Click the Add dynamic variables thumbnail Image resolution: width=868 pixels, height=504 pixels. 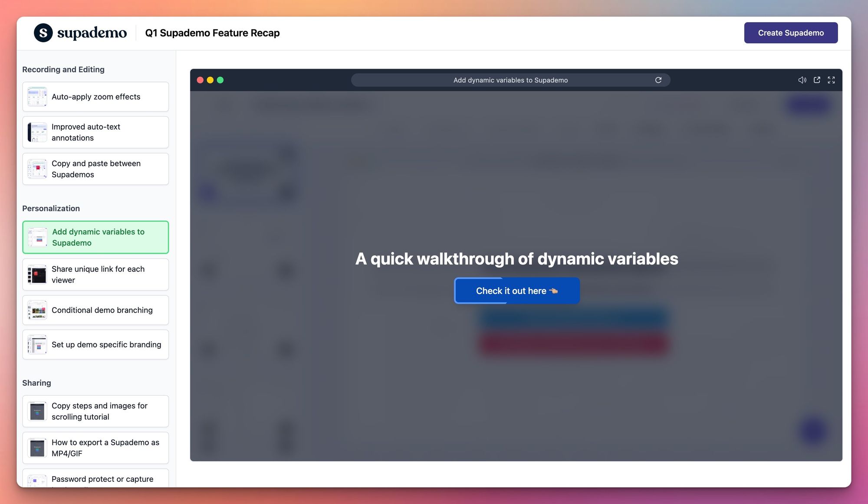(x=38, y=237)
